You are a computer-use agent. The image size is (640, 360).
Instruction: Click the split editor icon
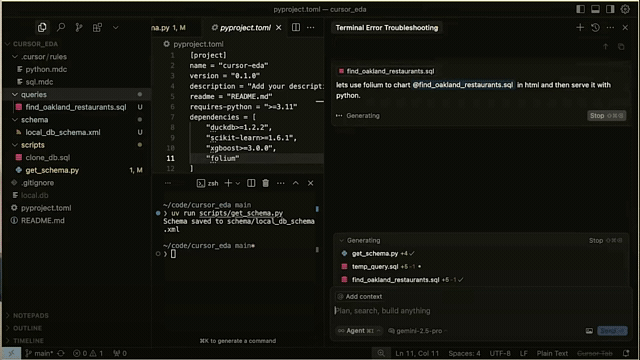click(x=296, y=27)
